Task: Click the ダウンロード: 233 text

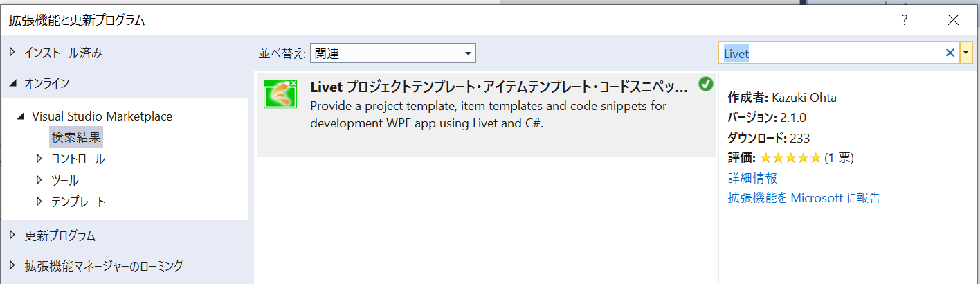Action: pyautogui.click(x=769, y=137)
